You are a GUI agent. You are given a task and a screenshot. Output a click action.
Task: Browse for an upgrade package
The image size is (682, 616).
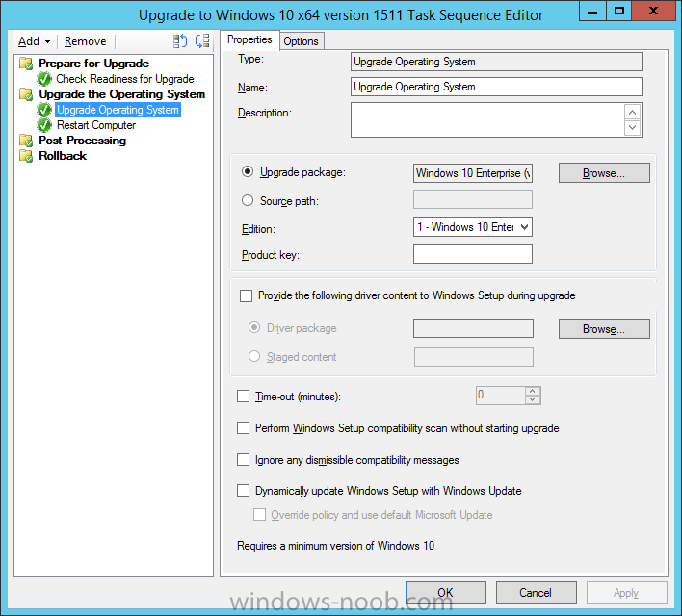coord(604,173)
